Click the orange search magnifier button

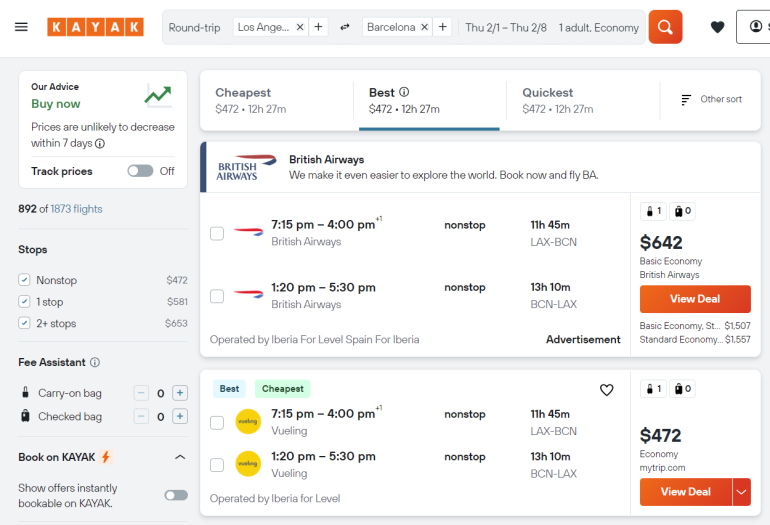pos(665,27)
